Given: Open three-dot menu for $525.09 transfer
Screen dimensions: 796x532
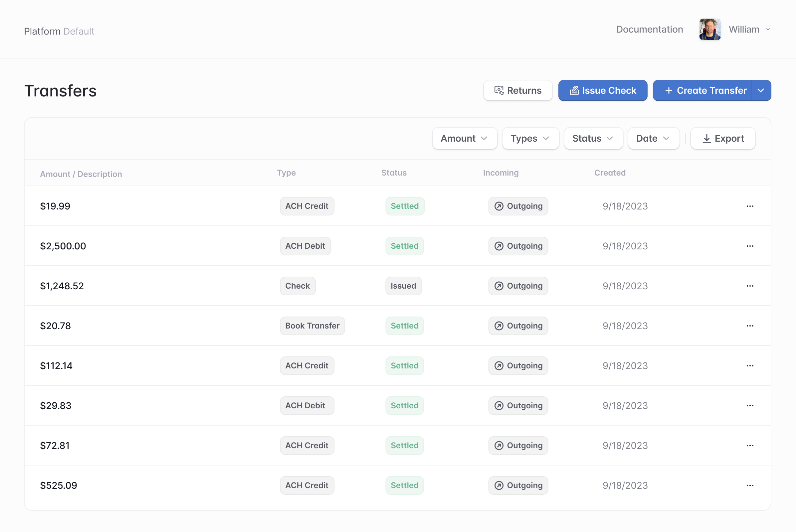Looking at the screenshot, I should click(x=750, y=485).
